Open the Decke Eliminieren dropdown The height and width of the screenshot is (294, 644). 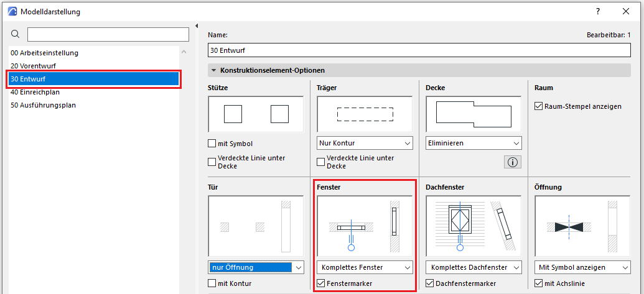[x=474, y=143]
